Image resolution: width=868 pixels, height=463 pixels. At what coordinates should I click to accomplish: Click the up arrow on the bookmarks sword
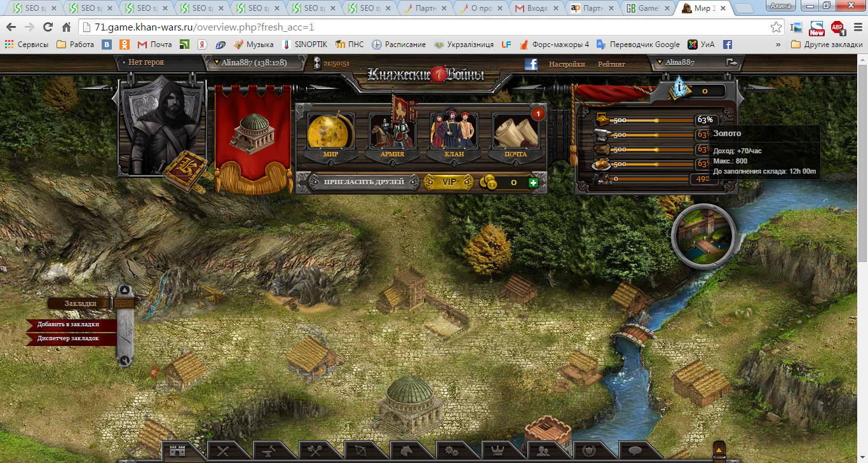(x=125, y=290)
